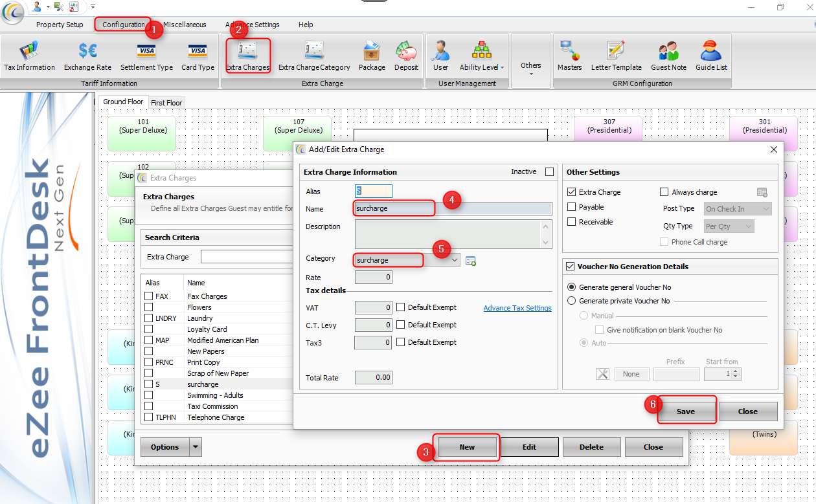Open the Options button dropdown arrow
This screenshot has width=816, height=504.
pos(196,447)
